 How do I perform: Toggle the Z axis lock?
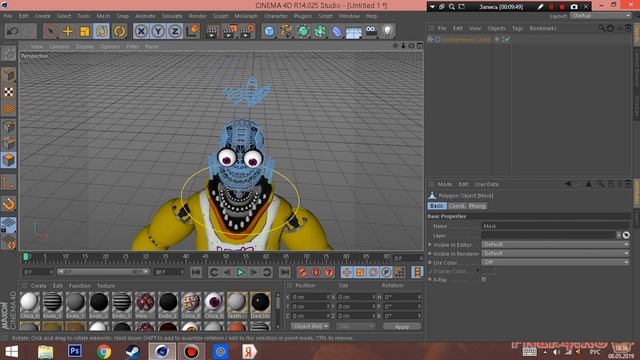[175, 31]
